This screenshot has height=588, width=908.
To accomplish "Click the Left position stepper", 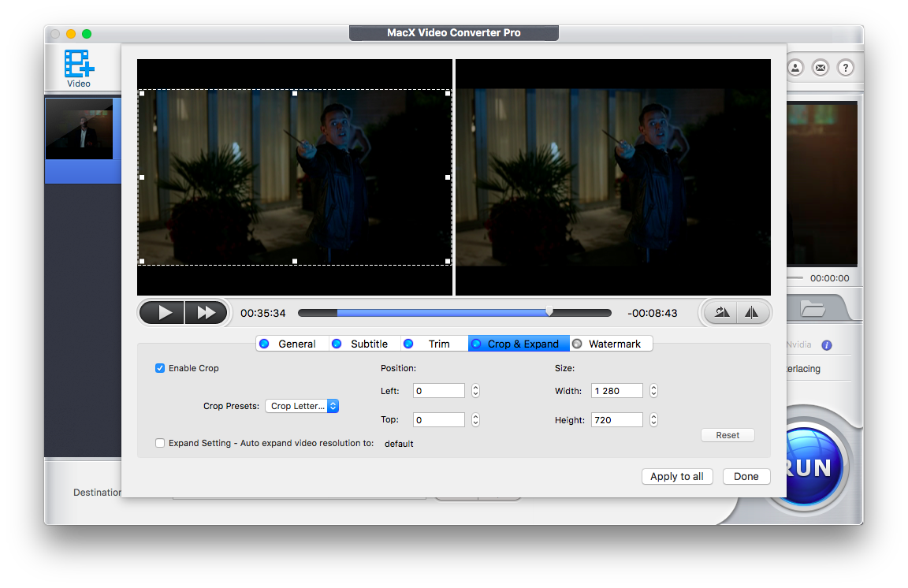I will coord(475,390).
